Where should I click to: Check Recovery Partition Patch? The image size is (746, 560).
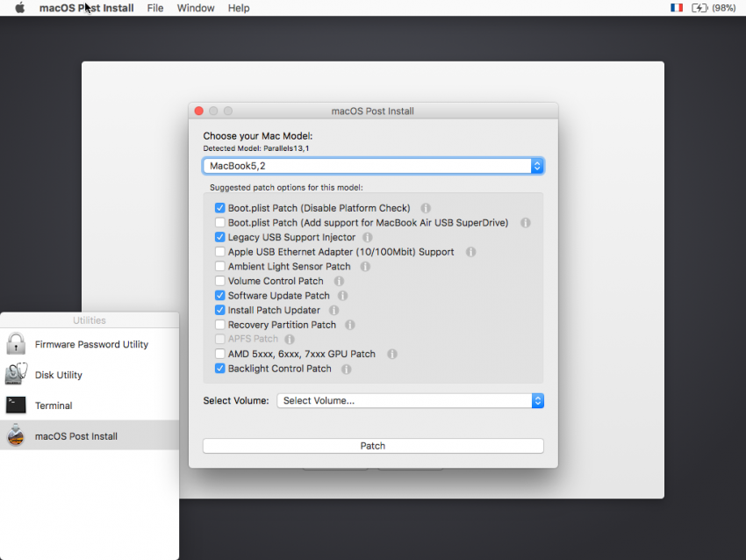pos(219,325)
